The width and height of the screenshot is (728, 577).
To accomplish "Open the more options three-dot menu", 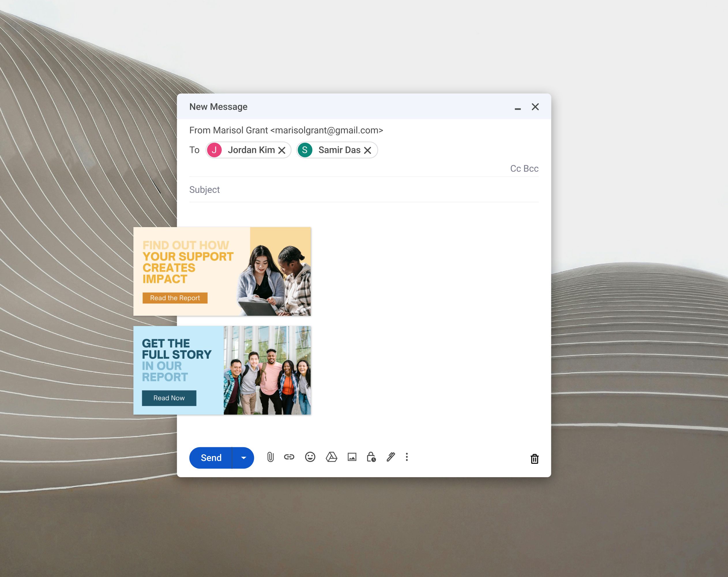I will [x=407, y=457].
